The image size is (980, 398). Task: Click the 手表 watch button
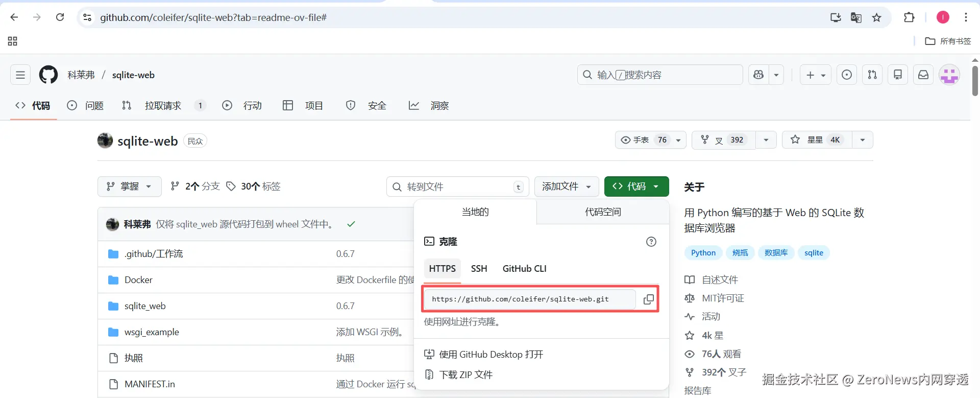(x=643, y=140)
